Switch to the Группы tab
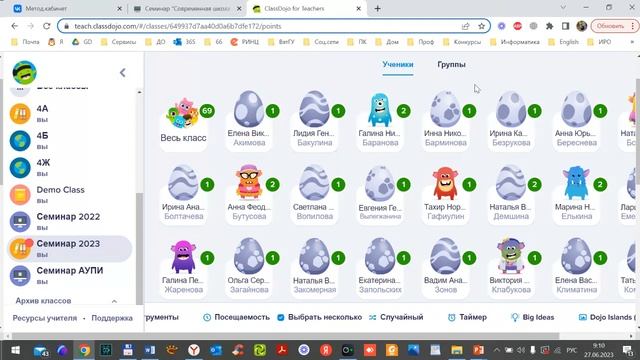640x360 pixels. tap(451, 64)
